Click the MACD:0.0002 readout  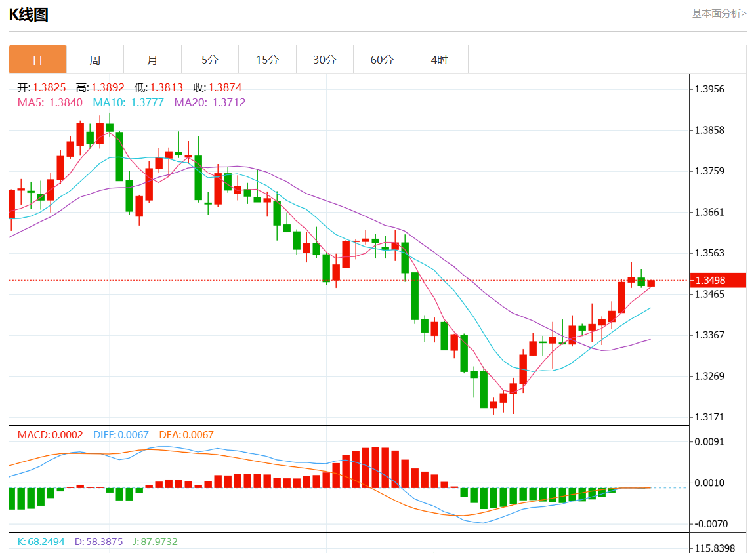pyautogui.click(x=50, y=434)
